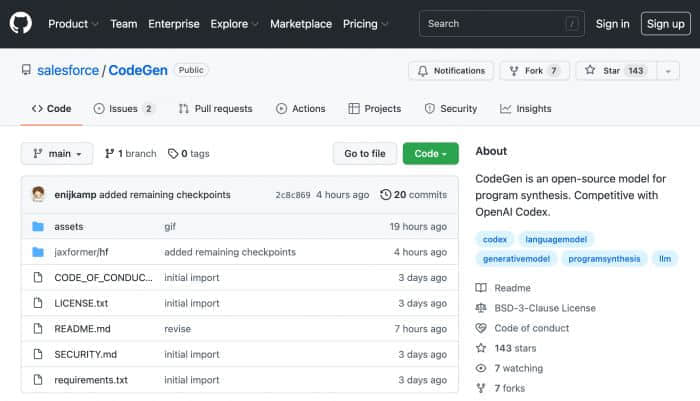Expand the green Code dropdown

tap(430, 154)
